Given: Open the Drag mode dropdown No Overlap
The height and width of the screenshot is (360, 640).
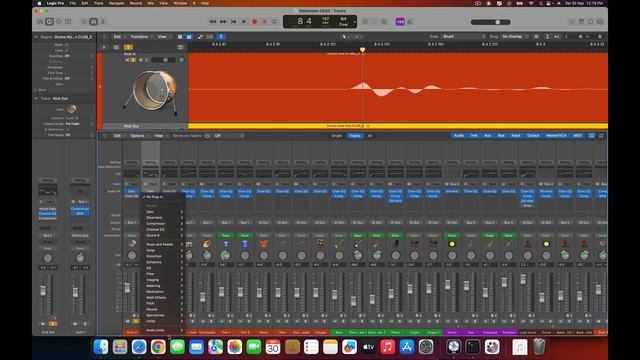Looking at the screenshot, I should click(515, 37).
